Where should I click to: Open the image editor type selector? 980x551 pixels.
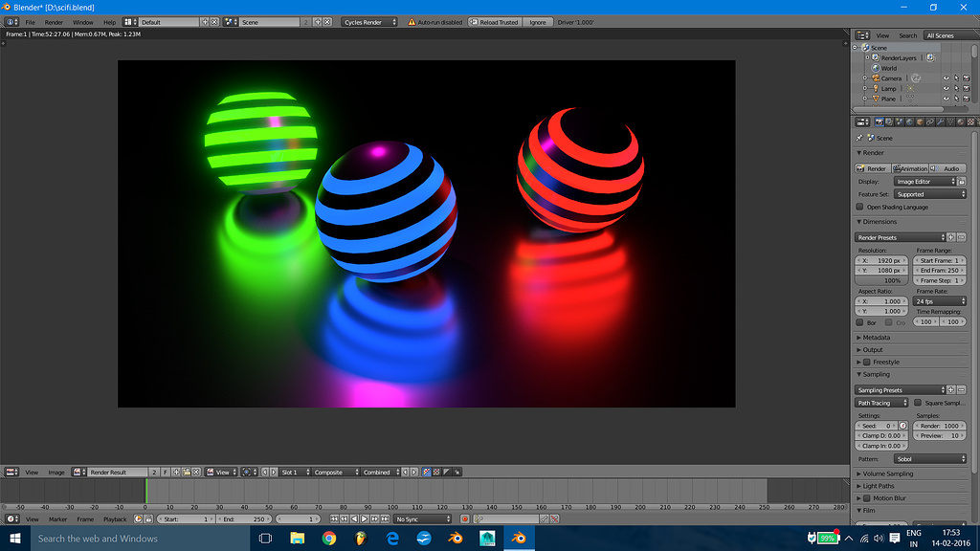[11, 473]
